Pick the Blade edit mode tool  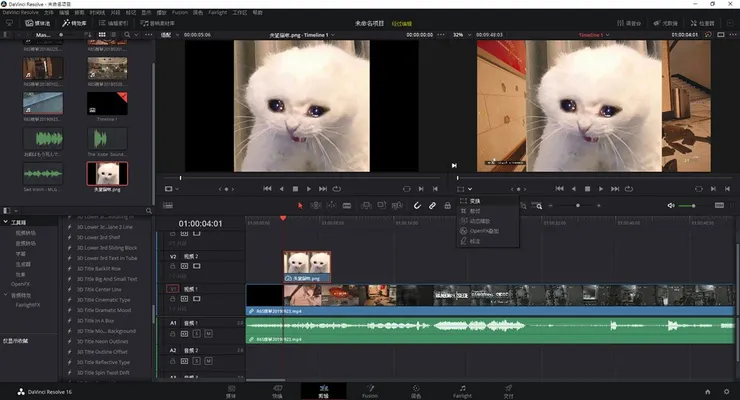(347, 206)
